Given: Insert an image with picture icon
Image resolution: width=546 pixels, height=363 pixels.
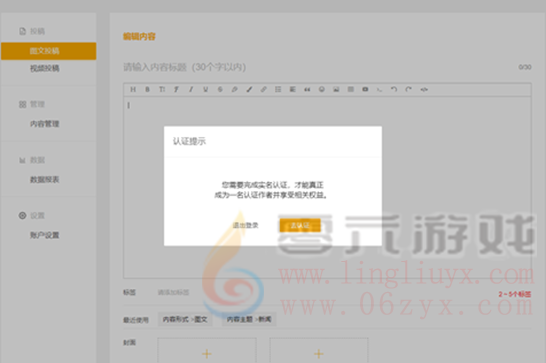Looking at the screenshot, I should (336, 90).
